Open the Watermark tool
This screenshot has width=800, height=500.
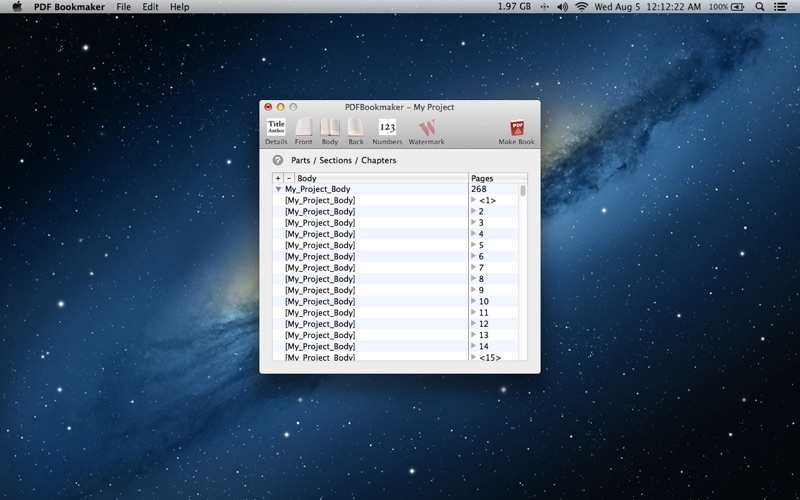426,128
